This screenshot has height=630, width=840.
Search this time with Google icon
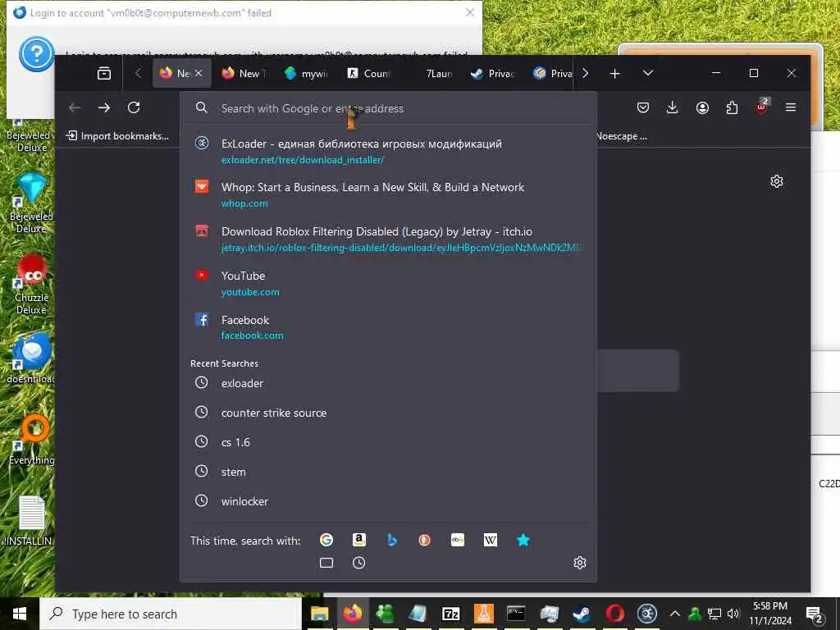(x=326, y=540)
